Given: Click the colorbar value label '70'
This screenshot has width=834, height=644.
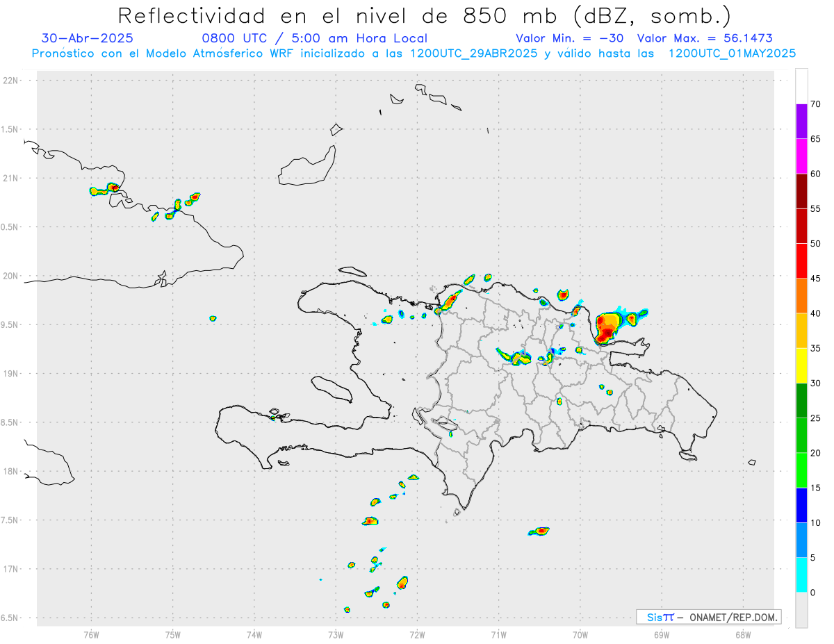Looking at the screenshot, I should pos(816,104).
